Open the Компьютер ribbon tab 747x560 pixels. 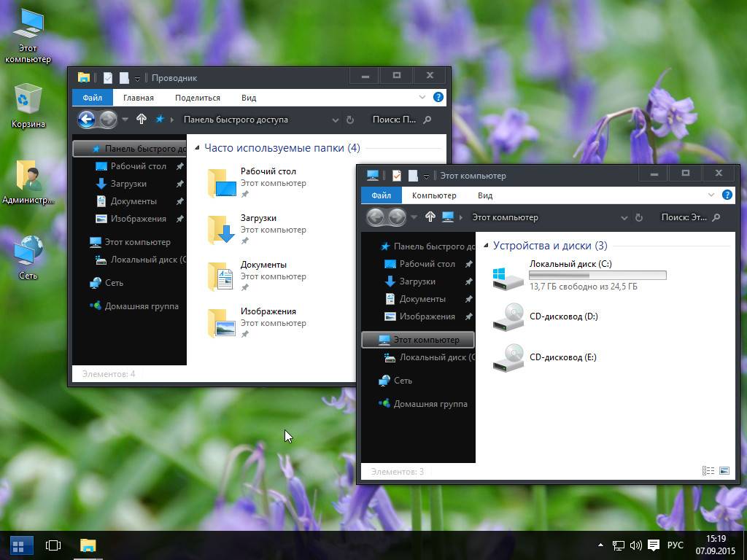[433, 195]
